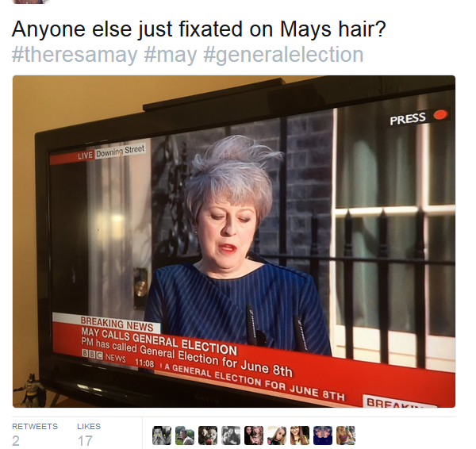Image resolution: width=476 pixels, height=449 pixels.
Task: Open sixth avatar with bright white background
Action: click(x=277, y=436)
